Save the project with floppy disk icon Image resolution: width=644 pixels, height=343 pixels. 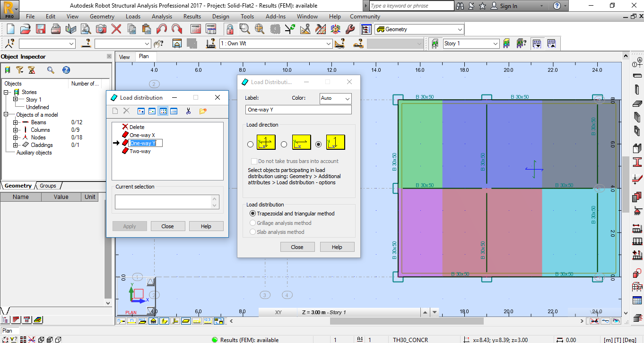[x=40, y=29]
